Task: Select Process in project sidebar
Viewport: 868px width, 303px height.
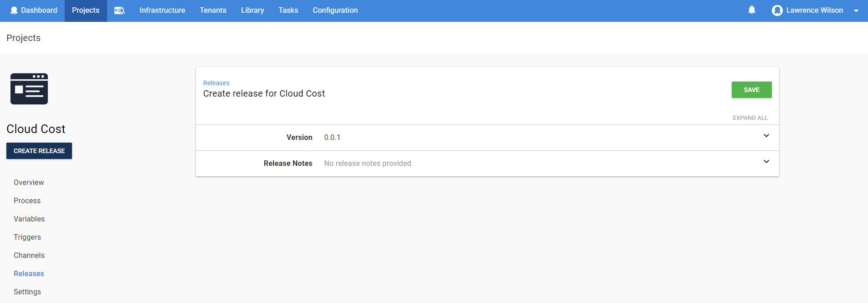Action: coord(27,200)
